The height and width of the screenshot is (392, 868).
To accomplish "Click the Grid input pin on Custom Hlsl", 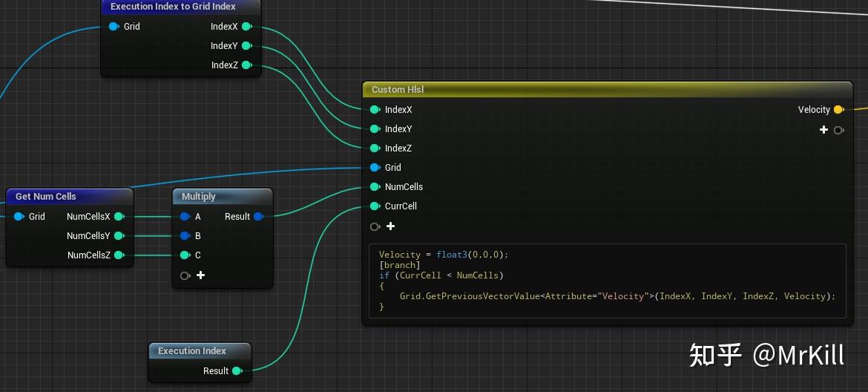I will [375, 167].
